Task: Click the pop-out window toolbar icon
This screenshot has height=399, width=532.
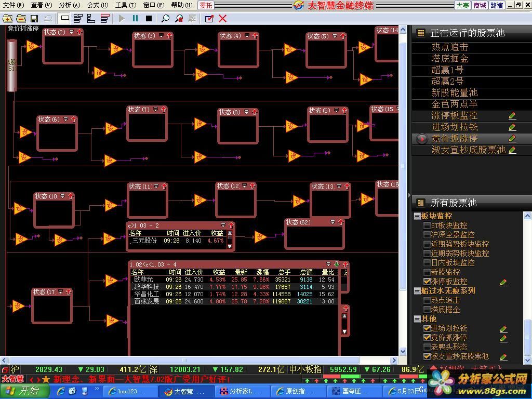Action: 209,18
